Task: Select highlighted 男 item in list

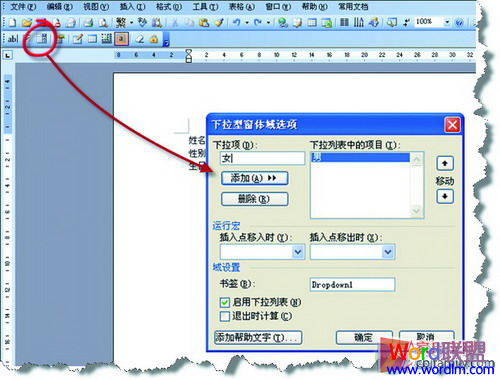Action: [x=360, y=157]
